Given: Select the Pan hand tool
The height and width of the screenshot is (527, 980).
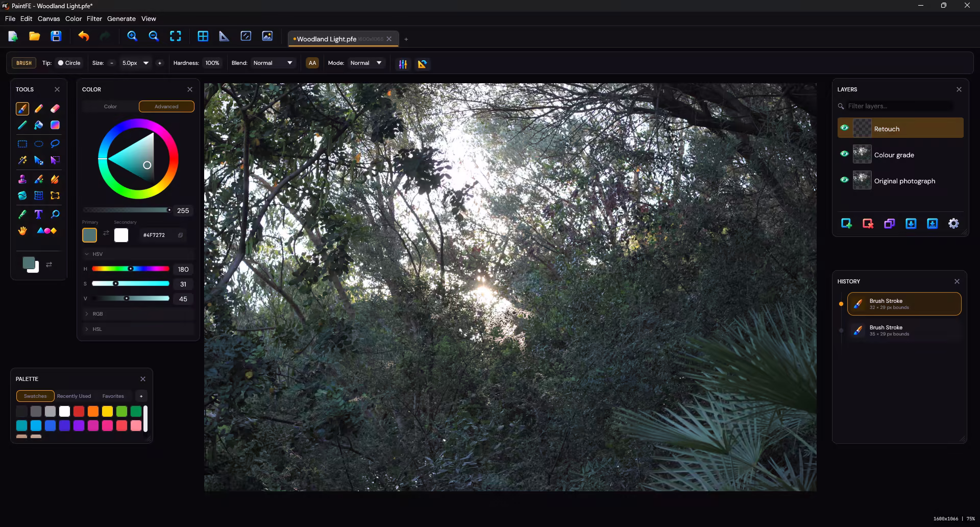Looking at the screenshot, I should [x=22, y=231].
